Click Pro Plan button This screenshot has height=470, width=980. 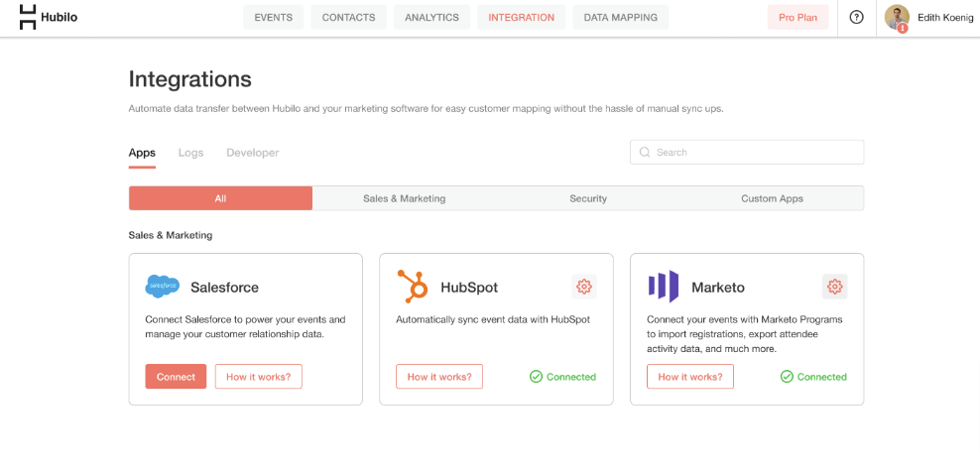click(x=798, y=18)
